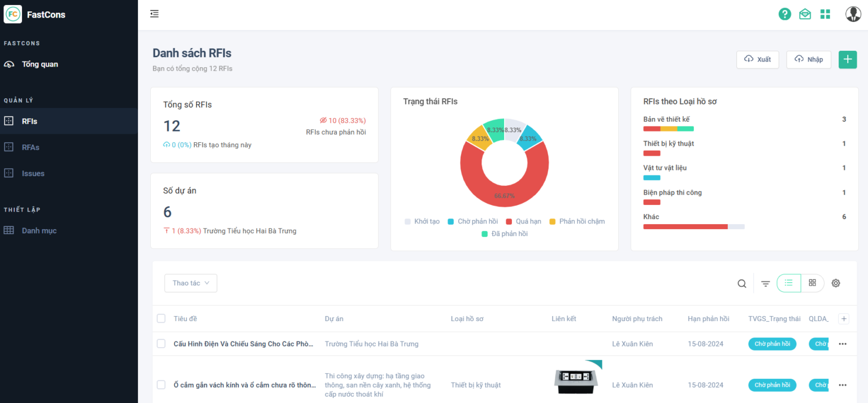
Task: Check the Cấu Hình Điện row checkbox
Action: point(161,344)
